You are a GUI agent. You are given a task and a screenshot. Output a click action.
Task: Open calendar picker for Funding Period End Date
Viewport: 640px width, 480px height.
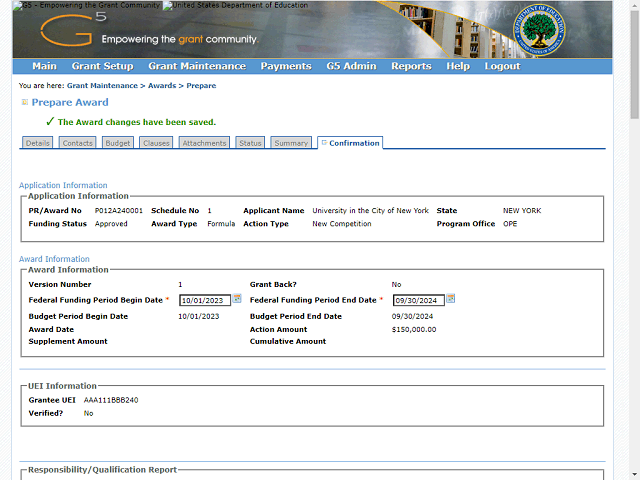(451, 299)
